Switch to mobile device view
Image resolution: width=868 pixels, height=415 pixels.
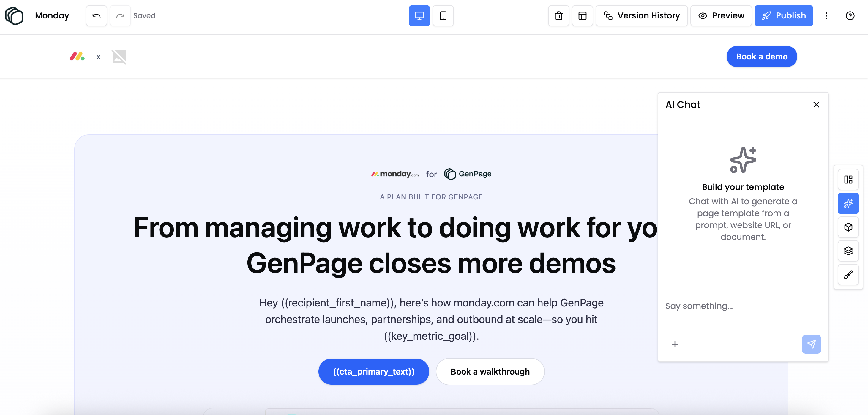click(443, 15)
